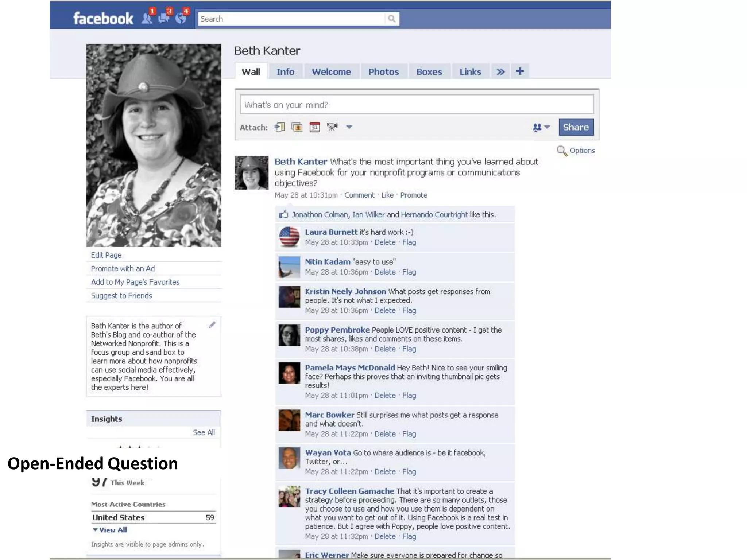
Task: Open messages notification icon in header
Action: point(164,18)
